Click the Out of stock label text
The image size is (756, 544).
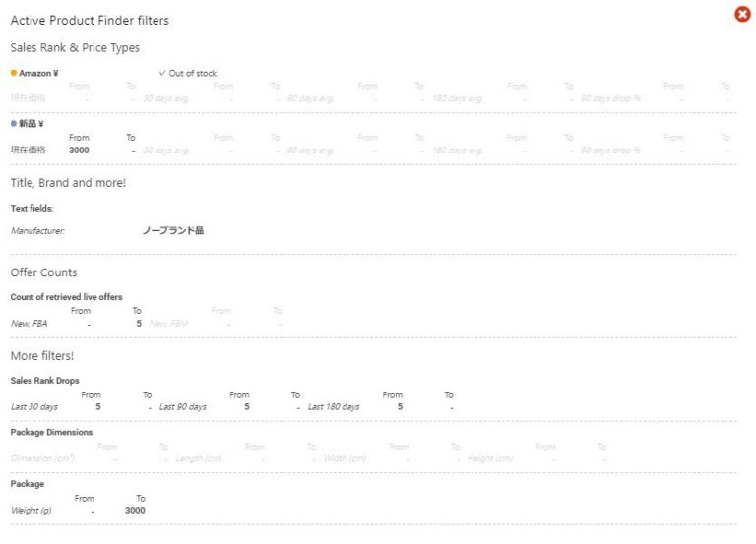point(193,73)
